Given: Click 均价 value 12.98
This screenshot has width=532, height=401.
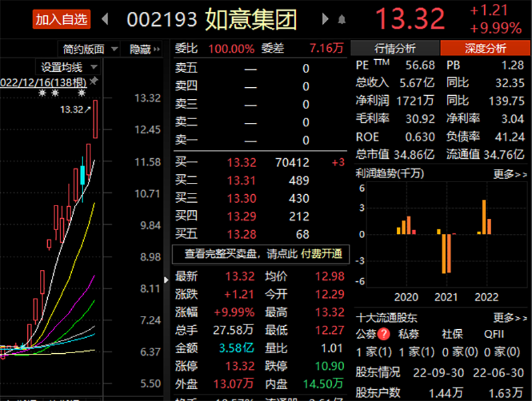Looking at the screenshot, I should point(330,276).
